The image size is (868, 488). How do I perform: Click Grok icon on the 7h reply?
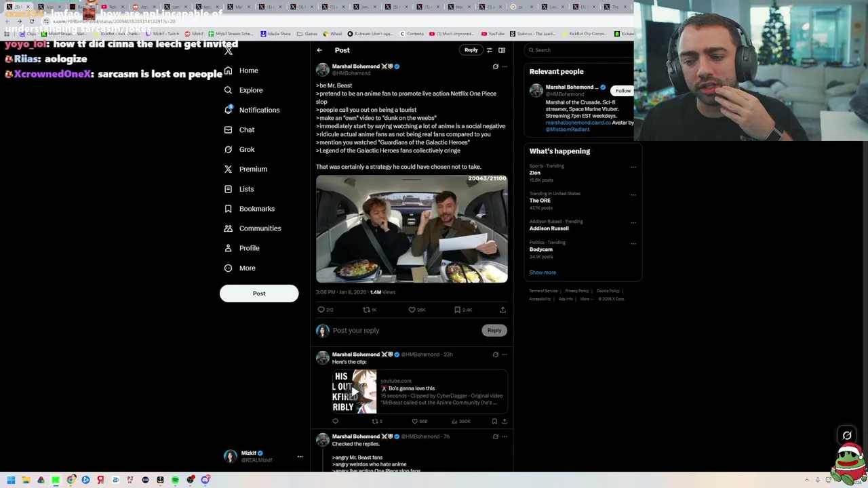click(x=496, y=436)
